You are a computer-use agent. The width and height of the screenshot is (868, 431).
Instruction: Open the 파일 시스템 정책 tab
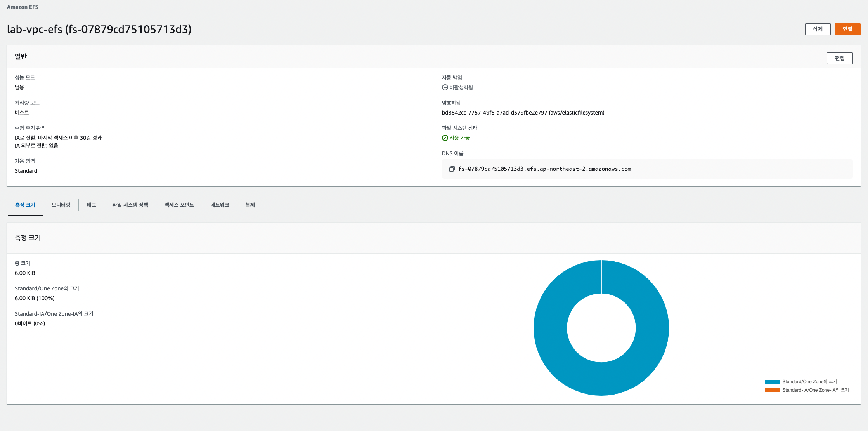click(x=130, y=205)
